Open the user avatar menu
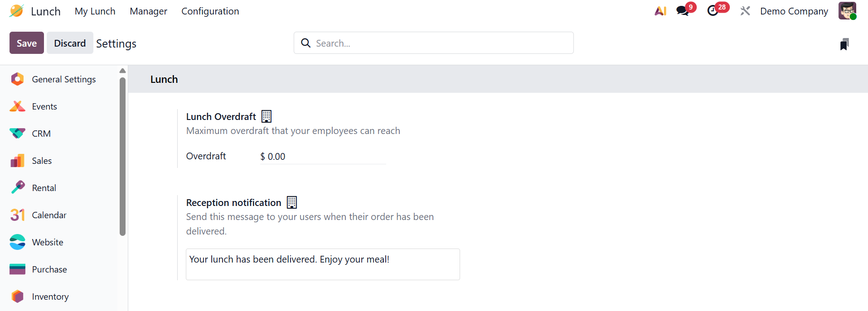This screenshot has width=868, height=311. tap(847, 11)
